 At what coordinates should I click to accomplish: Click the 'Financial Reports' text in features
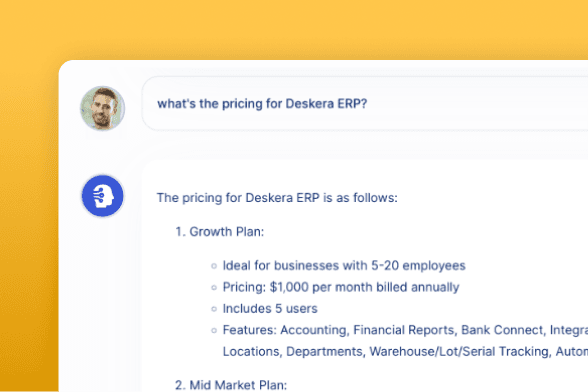click(x=404, y=330)
